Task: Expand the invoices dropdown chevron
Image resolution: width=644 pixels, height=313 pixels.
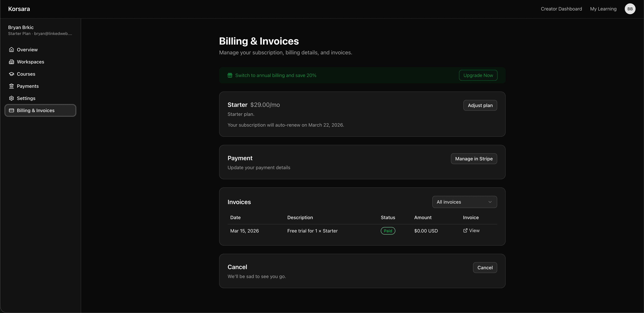Action: click(490, 202)
